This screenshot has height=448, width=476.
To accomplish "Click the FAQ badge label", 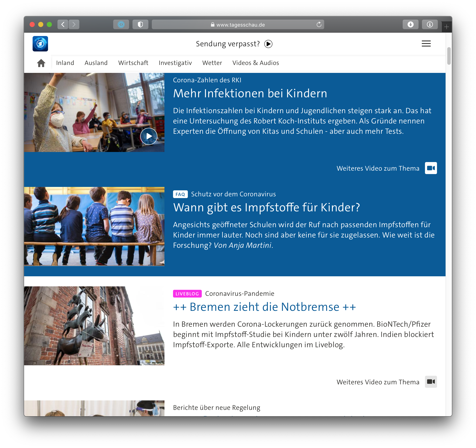I will coord(180,194).
